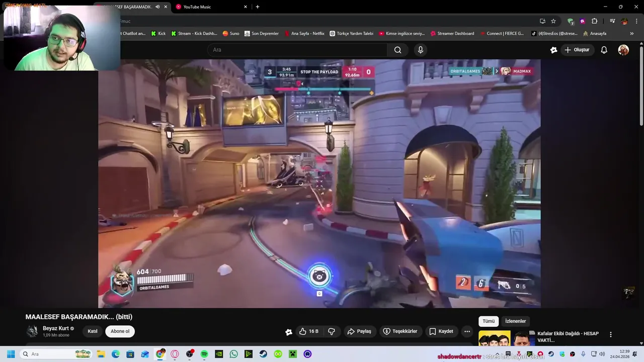
Task: Open Opera GX from the taskbar
Action: 175,354
